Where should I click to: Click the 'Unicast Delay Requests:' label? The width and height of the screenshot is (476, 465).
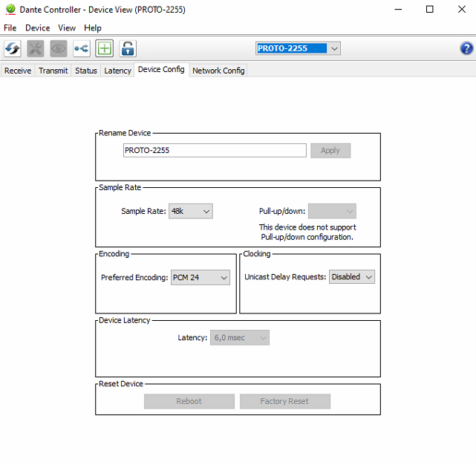[x=285, y=276]
